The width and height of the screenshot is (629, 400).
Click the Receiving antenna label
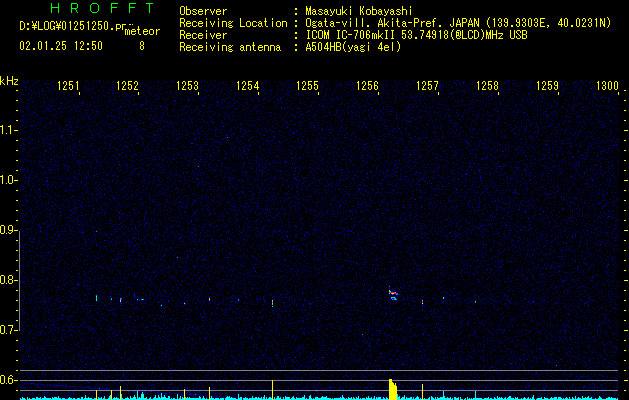(230, 47)
